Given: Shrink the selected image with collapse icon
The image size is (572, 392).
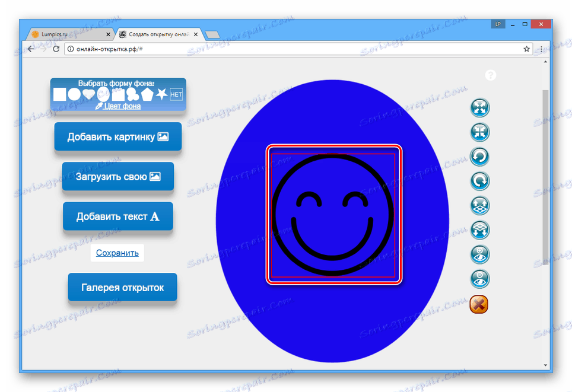Looking at the screenshot, I should click(x=479, y=132).
